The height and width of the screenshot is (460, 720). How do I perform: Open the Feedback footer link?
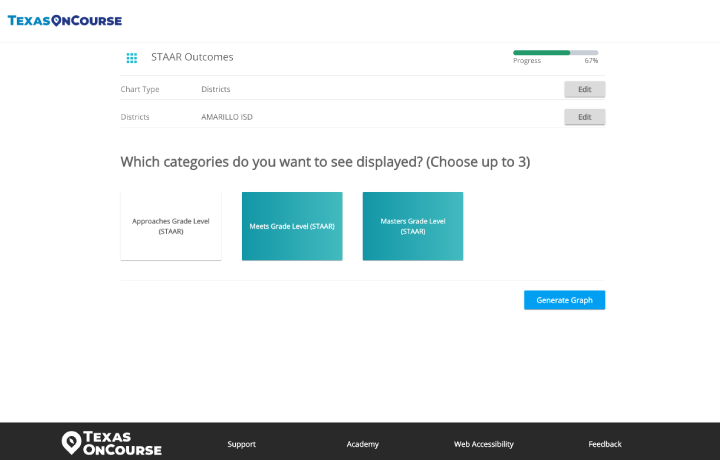pyautogui.click(x=605, y=444)
